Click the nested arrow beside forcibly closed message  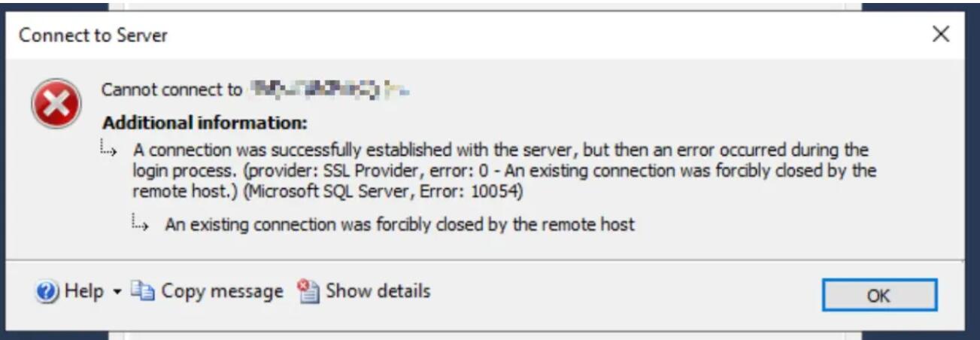point(141,223)
